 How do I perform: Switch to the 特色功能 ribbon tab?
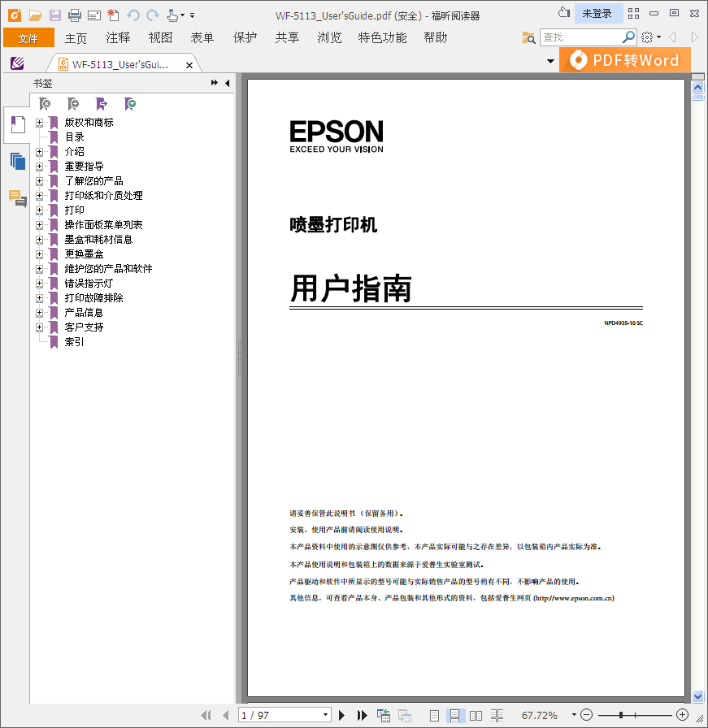(382, 37)
